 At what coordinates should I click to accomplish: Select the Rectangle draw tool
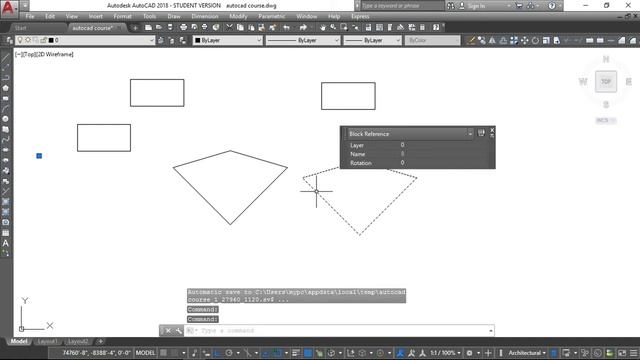[x=5, y=98]
